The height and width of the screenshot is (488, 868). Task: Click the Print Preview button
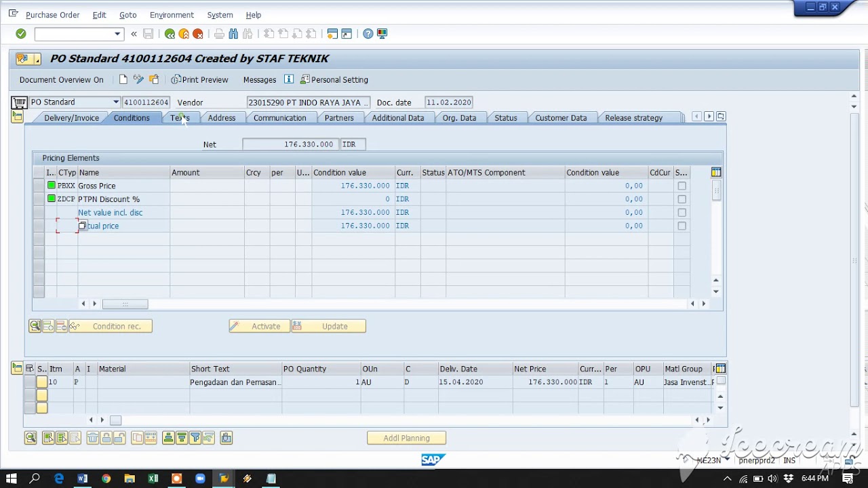(199, 80)
